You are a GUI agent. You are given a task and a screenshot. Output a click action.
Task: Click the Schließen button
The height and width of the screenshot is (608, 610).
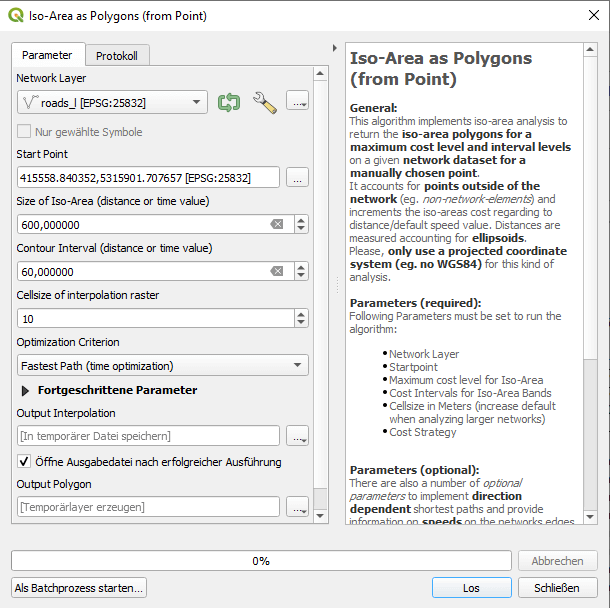pyautogui.click(x=557, y=588)
